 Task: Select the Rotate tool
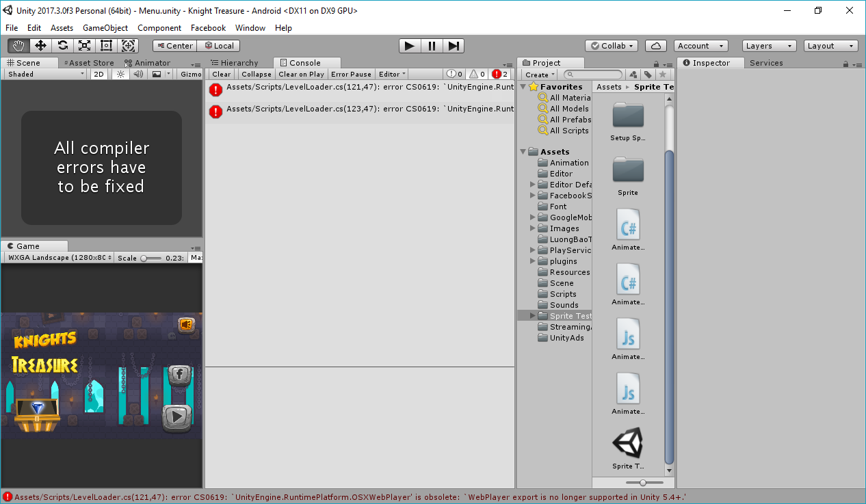click(62, 46)
